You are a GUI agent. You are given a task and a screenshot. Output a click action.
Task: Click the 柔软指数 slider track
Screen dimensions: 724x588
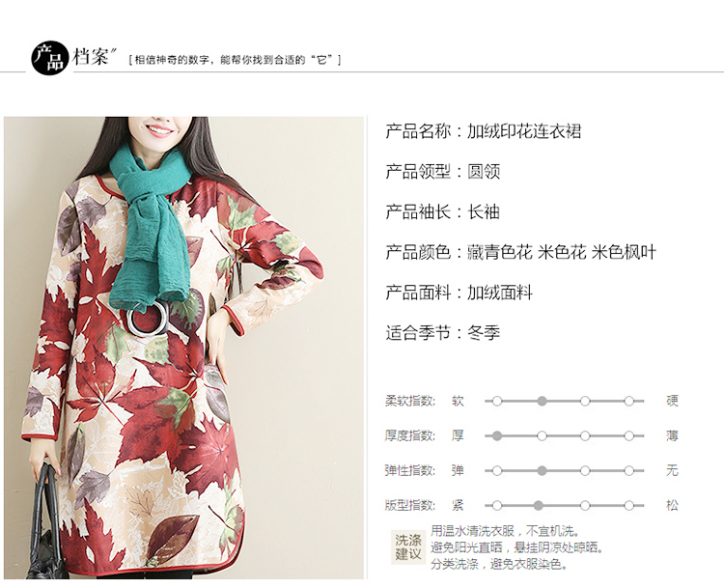tap(565, 401)
